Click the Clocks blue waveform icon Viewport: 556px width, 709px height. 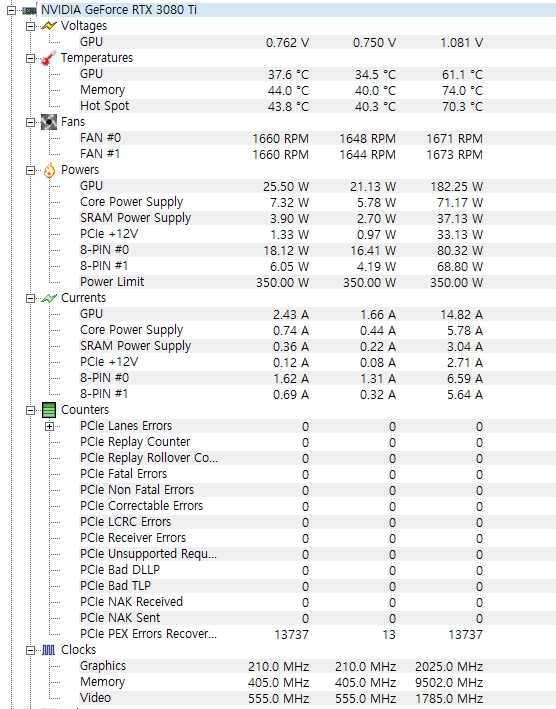(48, 650)
